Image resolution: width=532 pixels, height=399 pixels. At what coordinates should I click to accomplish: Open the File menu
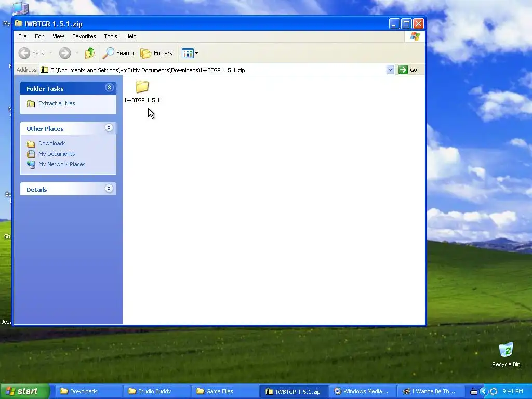point(22,36)
